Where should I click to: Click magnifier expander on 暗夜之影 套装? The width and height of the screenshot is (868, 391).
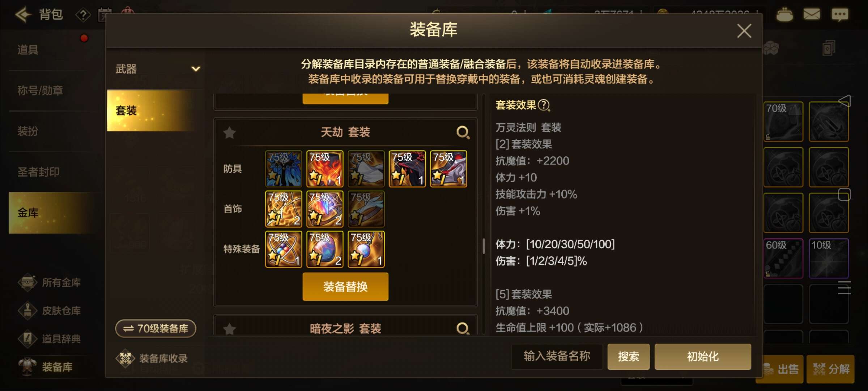point(463,328)
